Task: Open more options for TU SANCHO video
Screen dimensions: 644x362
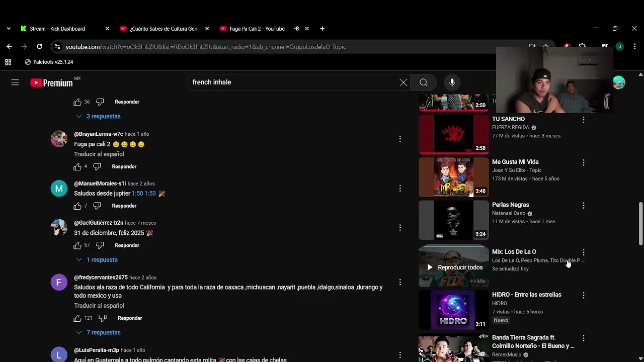Action: pos(584,120)
